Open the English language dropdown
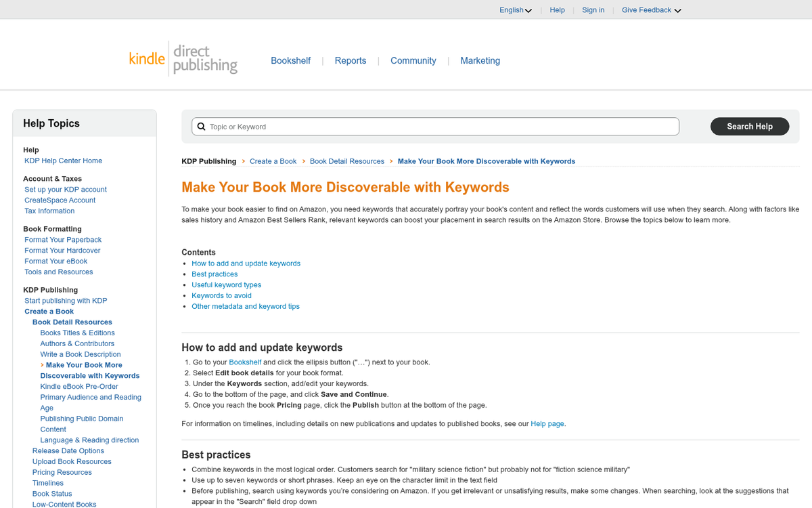 click(x=516, y=9)
